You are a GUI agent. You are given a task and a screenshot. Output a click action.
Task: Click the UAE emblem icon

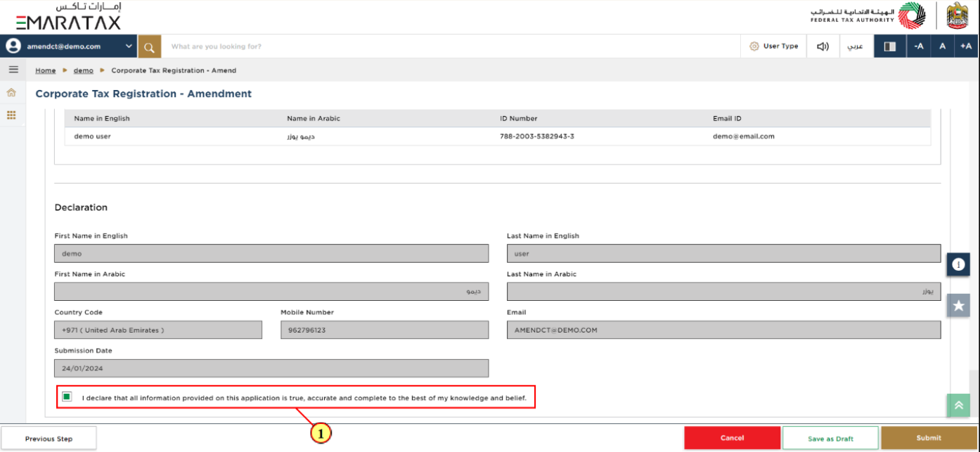[x=958, y=15]
